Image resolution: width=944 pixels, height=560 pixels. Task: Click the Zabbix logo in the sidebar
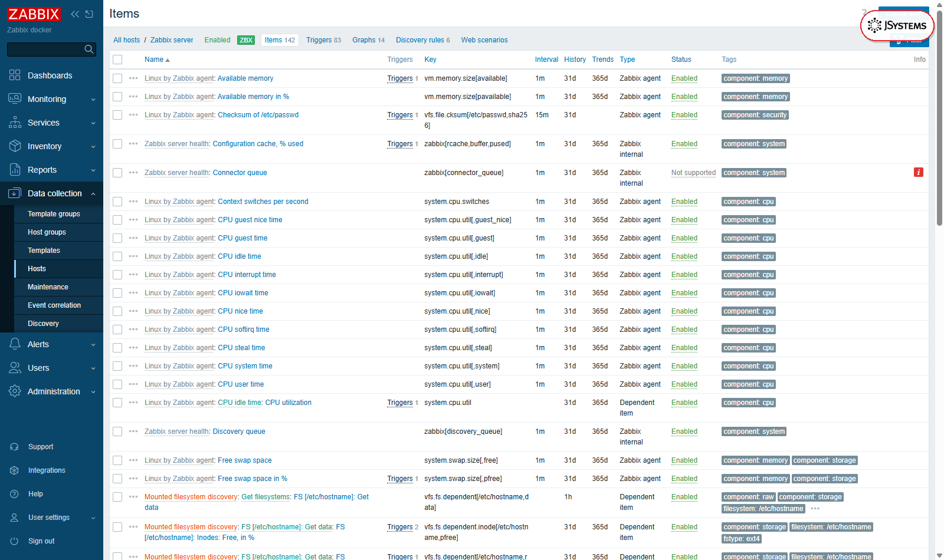[34, 14]
